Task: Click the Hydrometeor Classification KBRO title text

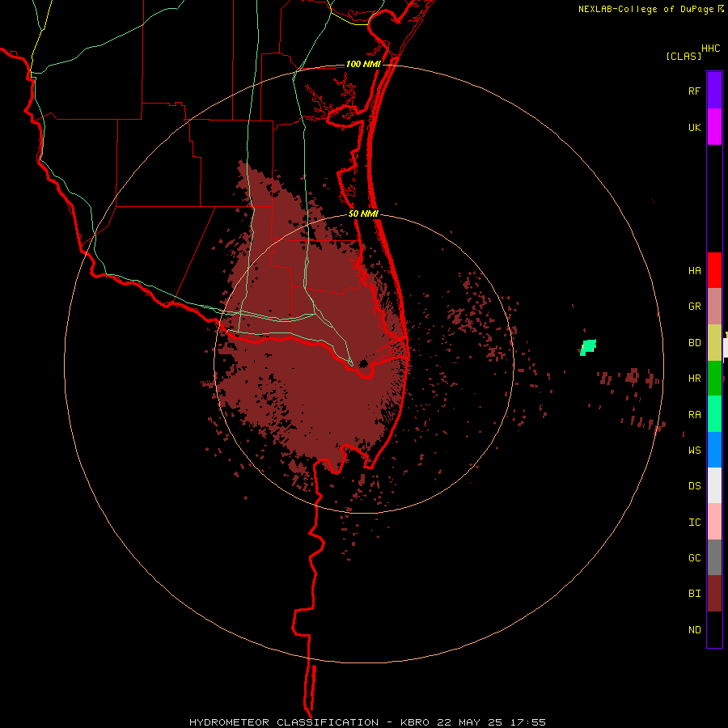Action: 367,722
